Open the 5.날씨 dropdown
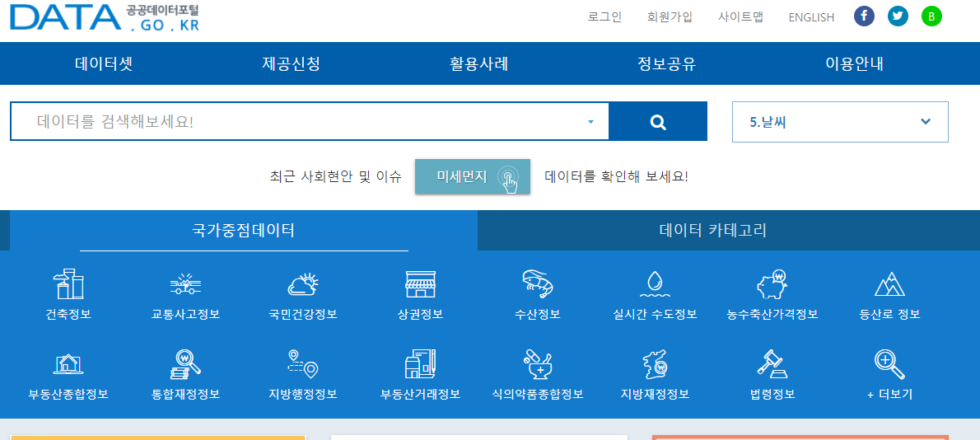Viewport: 980px width, 440px height. pos(840,121)
